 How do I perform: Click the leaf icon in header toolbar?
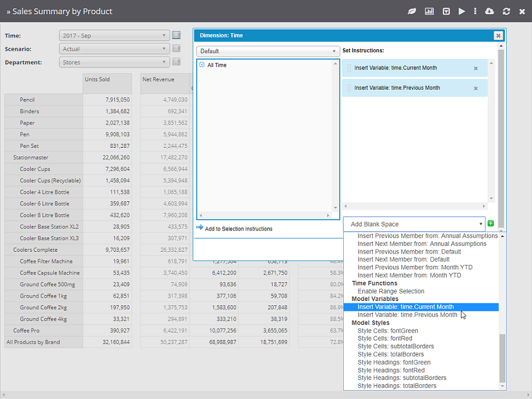coord(412,11)
